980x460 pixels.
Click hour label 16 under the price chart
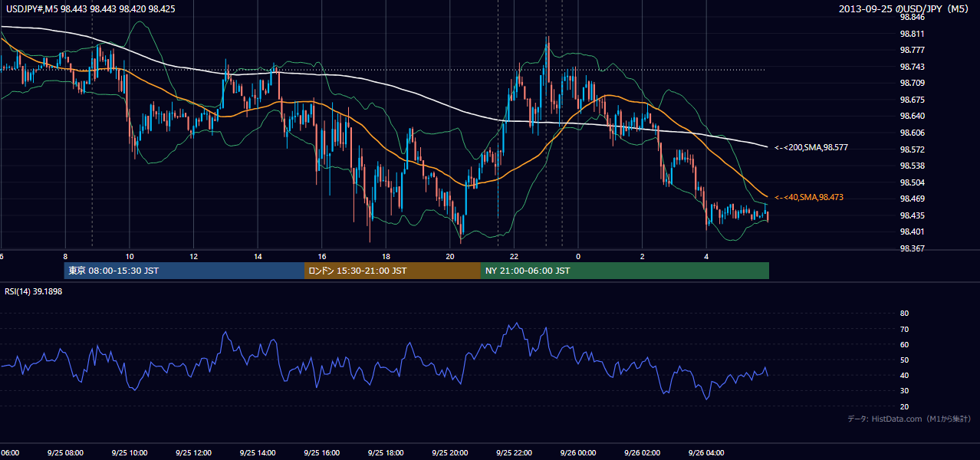point(322,256)
